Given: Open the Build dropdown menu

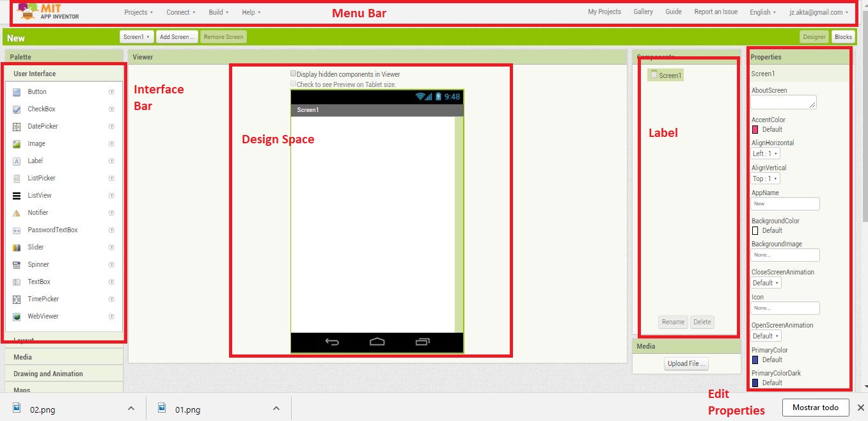Looking at the screenshot, I should tap(219, 12).
